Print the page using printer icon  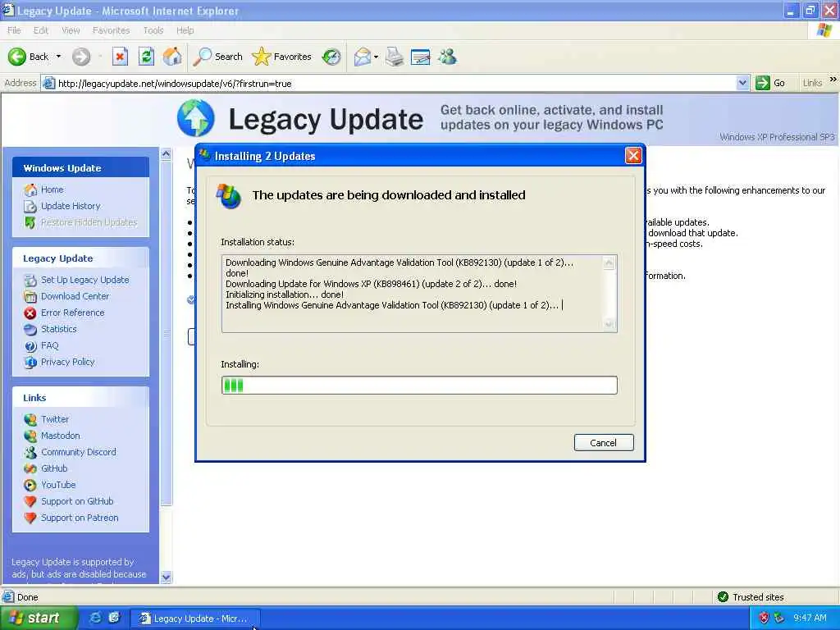click(x=395, y=57)
